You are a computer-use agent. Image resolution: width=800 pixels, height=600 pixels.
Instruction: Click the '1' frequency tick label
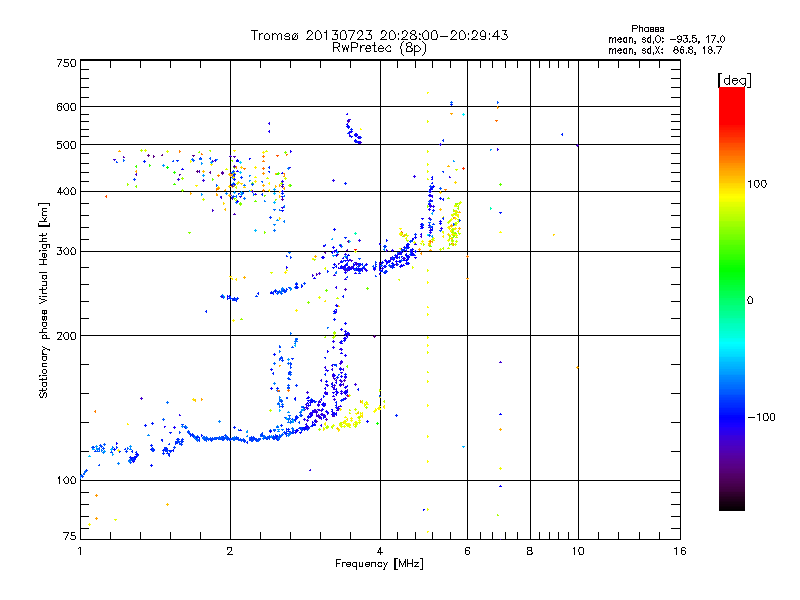coord(80,551)
